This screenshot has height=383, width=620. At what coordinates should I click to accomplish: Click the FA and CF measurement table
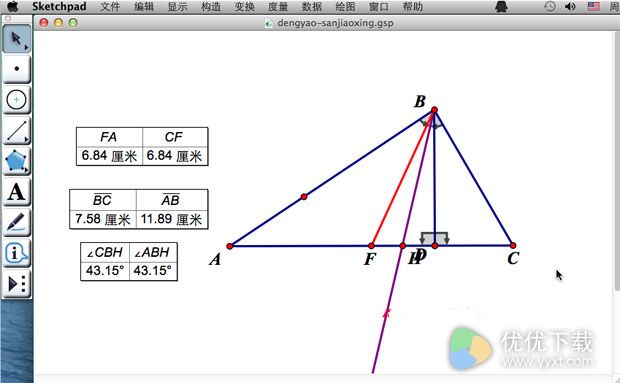[x=142, y=146]
